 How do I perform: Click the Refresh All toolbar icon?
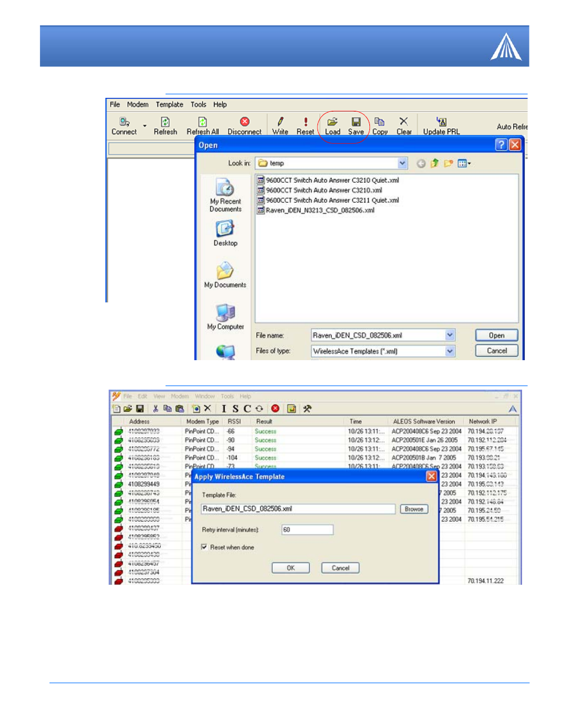pos(203,121)
